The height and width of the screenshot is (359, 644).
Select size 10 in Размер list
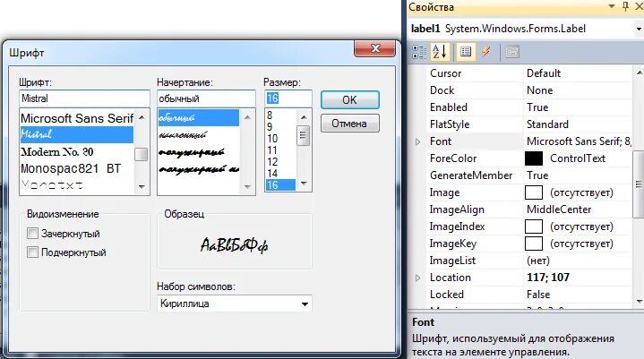(280, 138)
